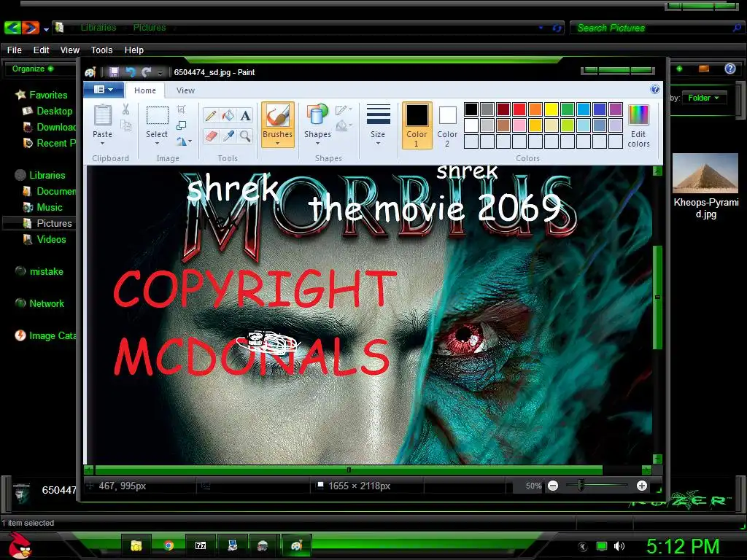This screenshot has width=747, height=560.
Task: Click the Paint icon on taskbar
Action: point(296,545)
